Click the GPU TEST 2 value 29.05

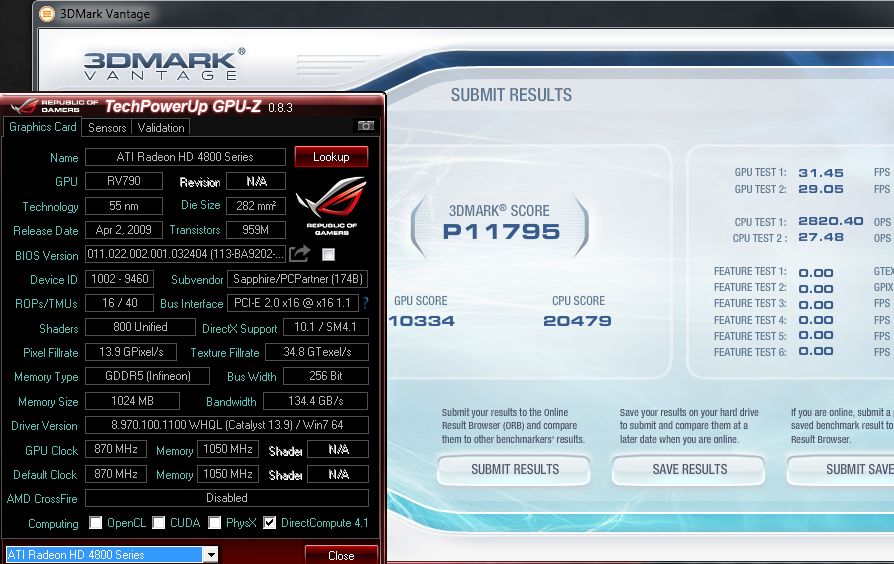coord(820,189)
